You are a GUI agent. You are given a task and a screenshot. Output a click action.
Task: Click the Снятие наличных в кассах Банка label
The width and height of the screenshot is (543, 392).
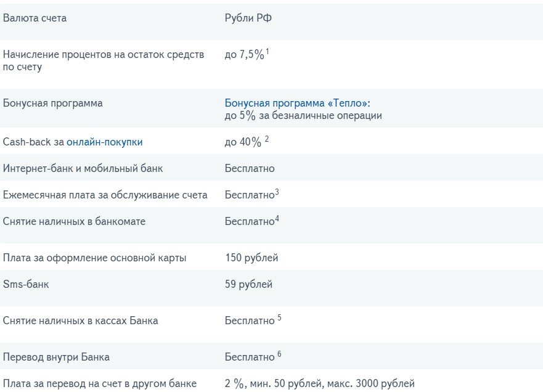coord(80,321)
